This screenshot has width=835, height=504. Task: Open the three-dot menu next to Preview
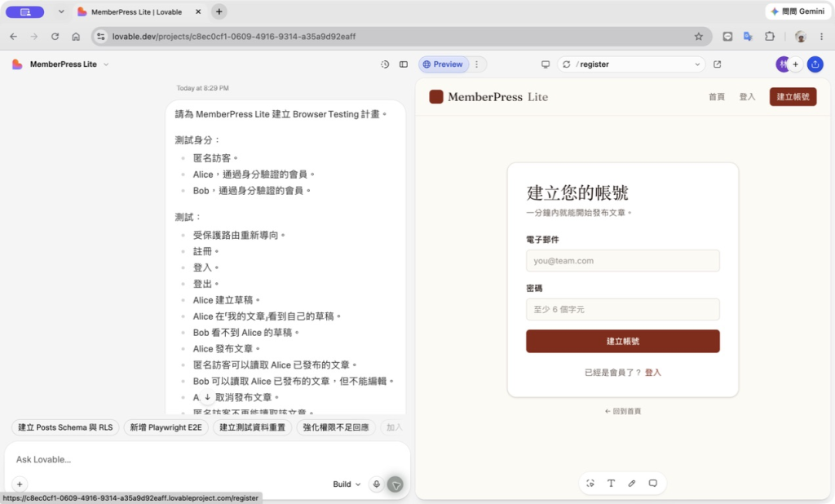tap(476, 64)
